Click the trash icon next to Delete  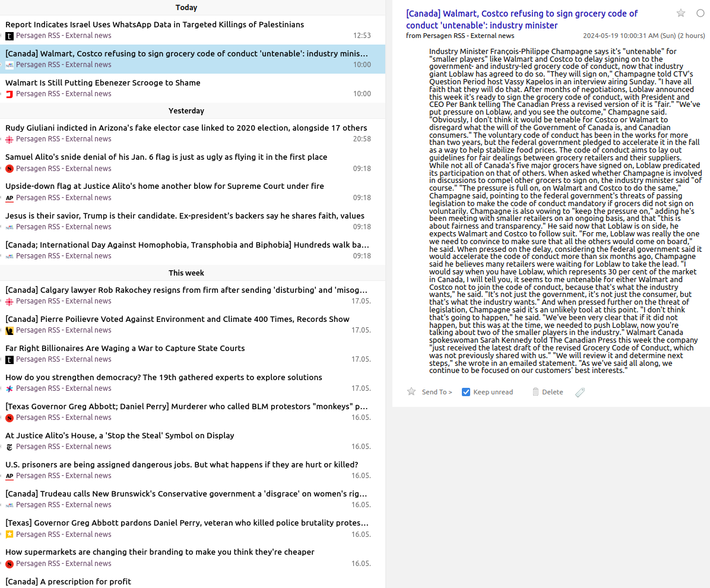tap(535, 392)
